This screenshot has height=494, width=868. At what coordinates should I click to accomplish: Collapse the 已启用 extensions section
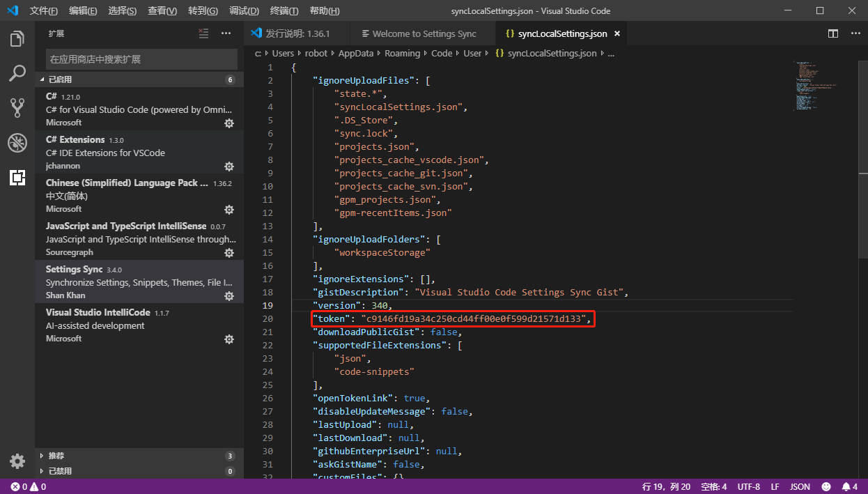60,79
